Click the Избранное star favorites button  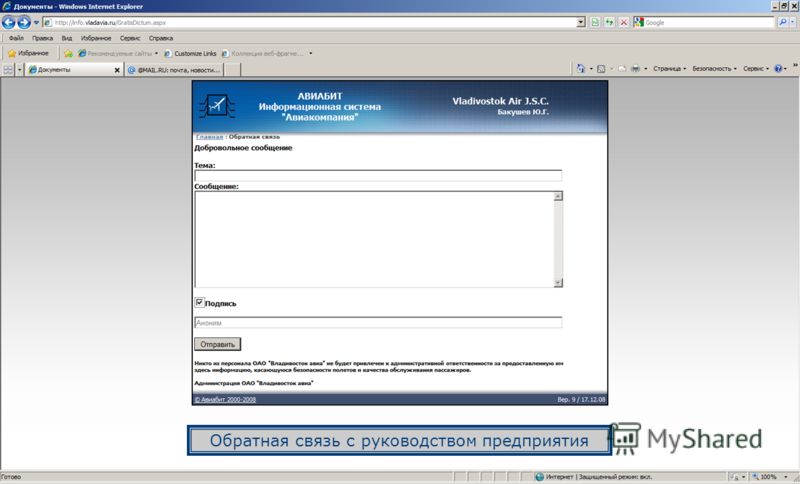(x=29, y=53)
